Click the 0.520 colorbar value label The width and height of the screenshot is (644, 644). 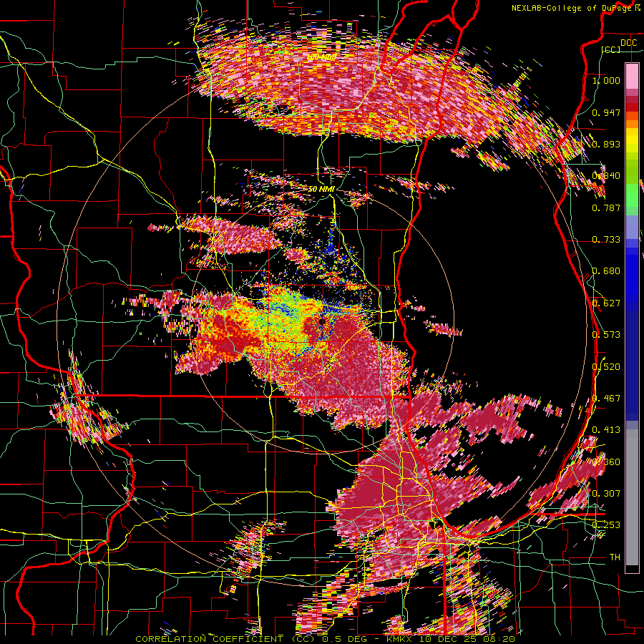[606, 366]
